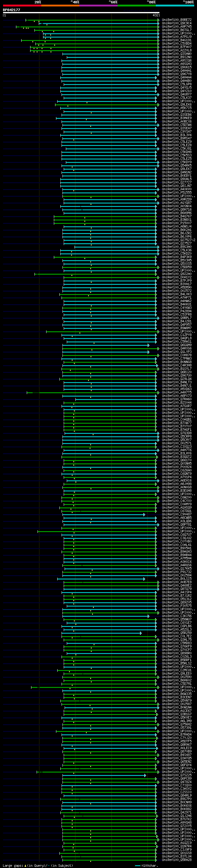The height and width of the screenshot is (868, 197).
Task: Click the white query sequence bar under BP042177
Action: click(81, 12)
